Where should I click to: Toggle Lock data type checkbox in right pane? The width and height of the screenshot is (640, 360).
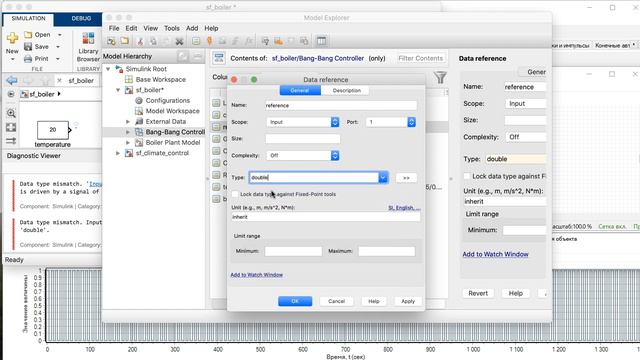[467, 176]
